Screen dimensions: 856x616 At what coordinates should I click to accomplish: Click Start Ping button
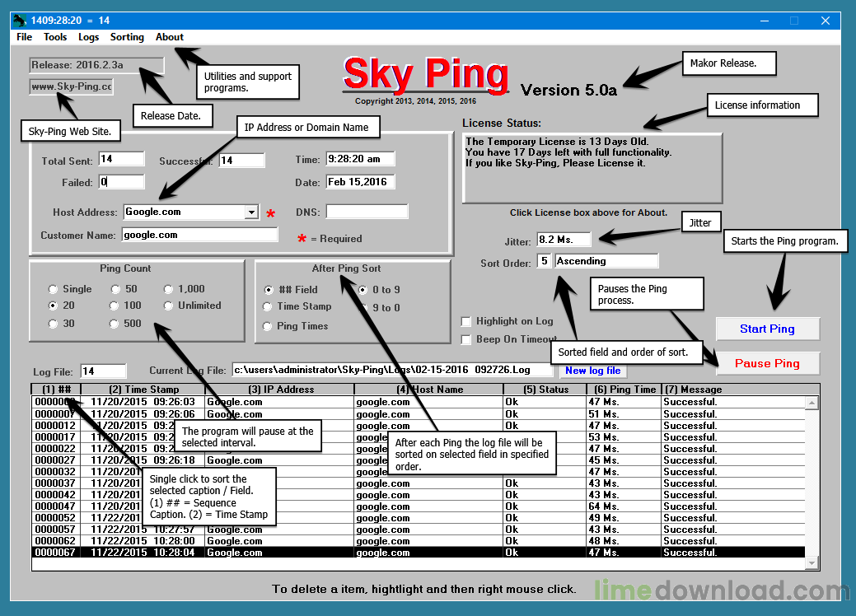pos(768,329)
